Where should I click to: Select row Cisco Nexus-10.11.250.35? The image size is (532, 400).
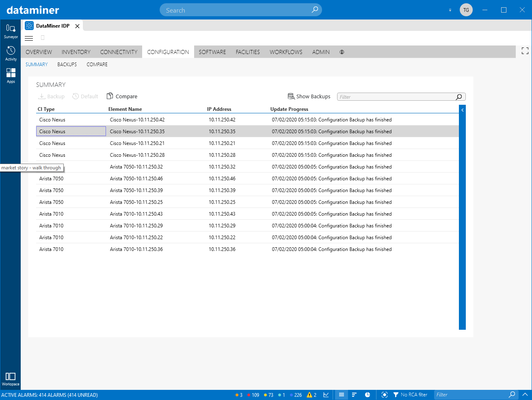[x=247, y=132]
